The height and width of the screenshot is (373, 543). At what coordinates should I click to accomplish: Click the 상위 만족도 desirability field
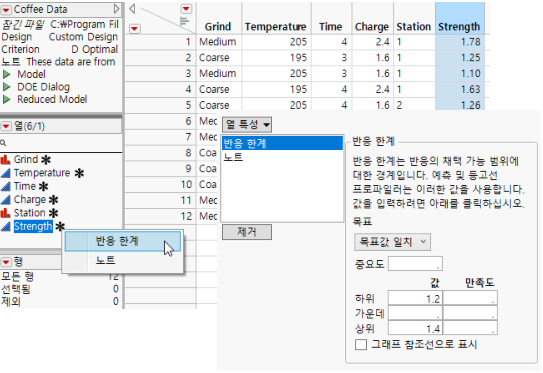[470, 328]
